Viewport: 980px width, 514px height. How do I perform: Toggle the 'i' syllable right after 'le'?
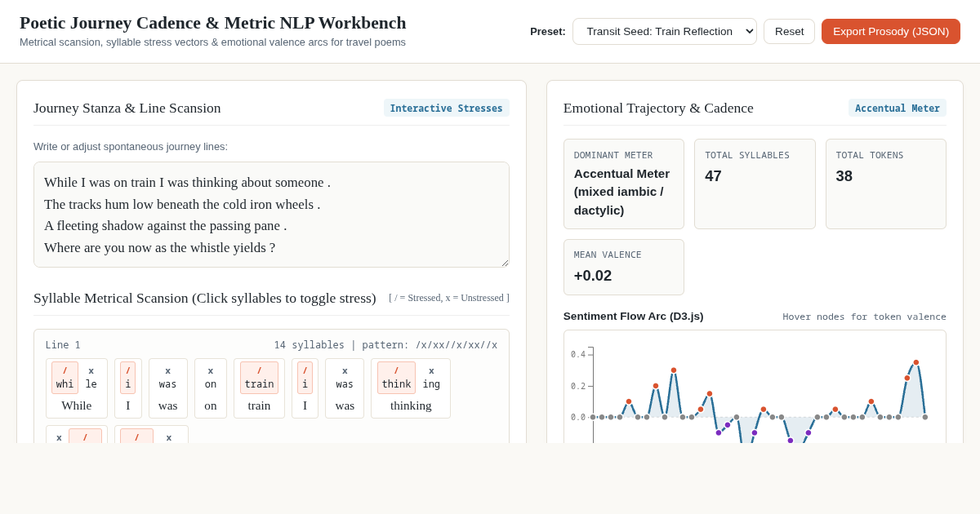pyautogui.click(x=127, y=378)
